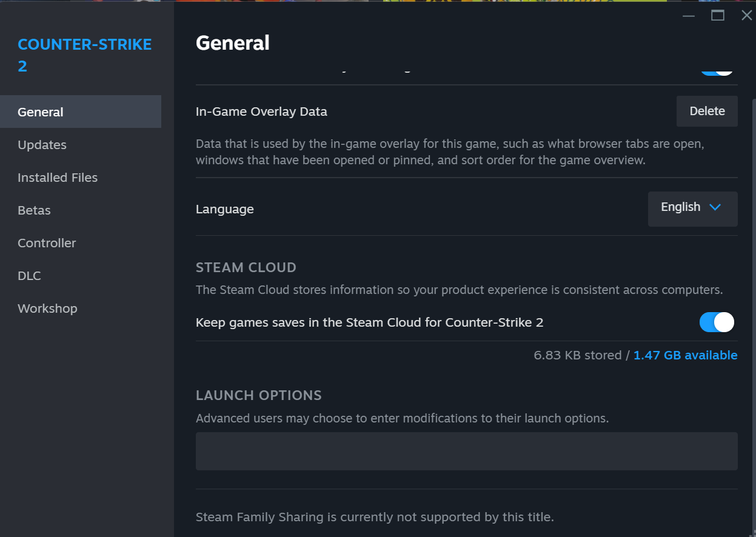The height and width of the screenshot is (537, 756).
Task: Click the General page heading
Action: point(233,43)
